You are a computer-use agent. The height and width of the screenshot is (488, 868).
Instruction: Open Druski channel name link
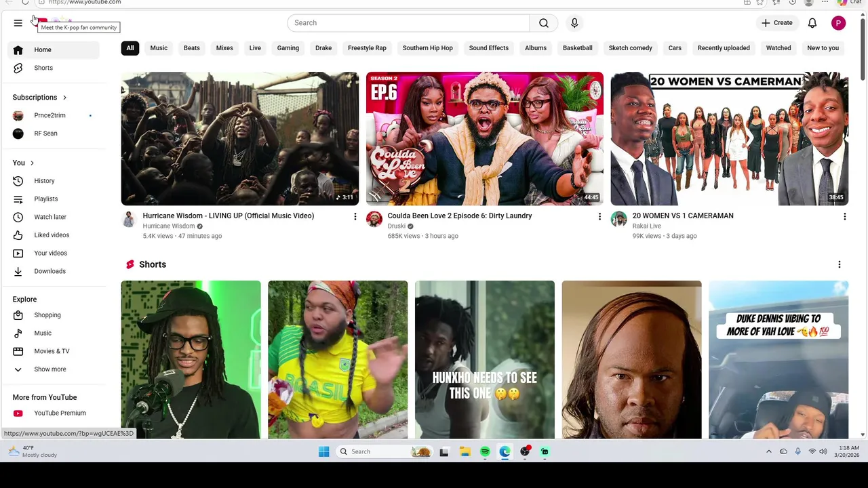(x=397, y=226)
